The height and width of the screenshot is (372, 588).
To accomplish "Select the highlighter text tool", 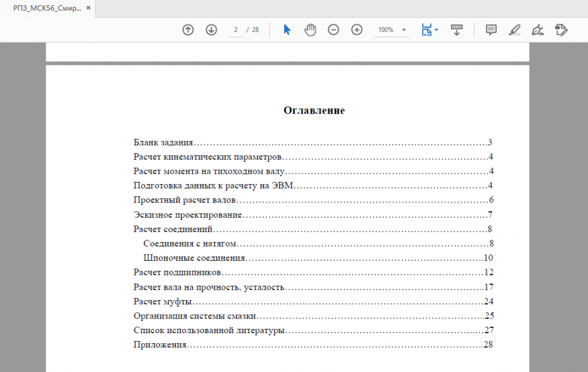I will pyautogui.click(x=514, y=30).
